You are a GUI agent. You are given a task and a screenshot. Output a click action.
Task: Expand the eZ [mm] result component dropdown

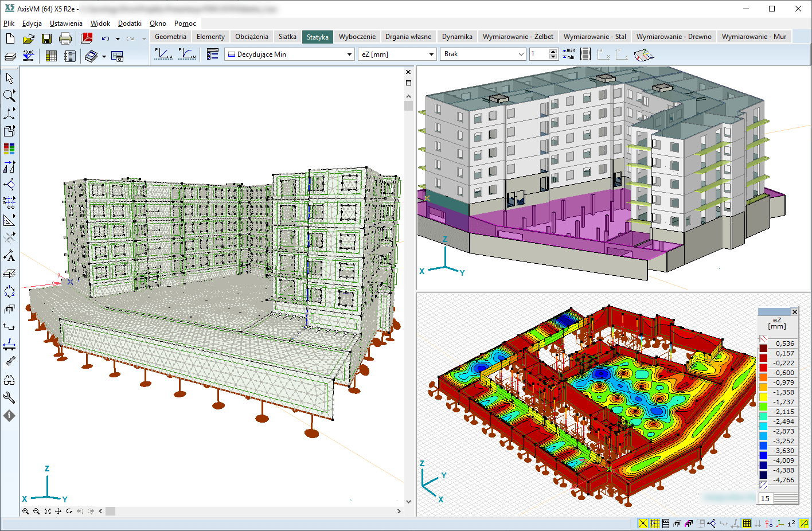(x=397, y=54)
